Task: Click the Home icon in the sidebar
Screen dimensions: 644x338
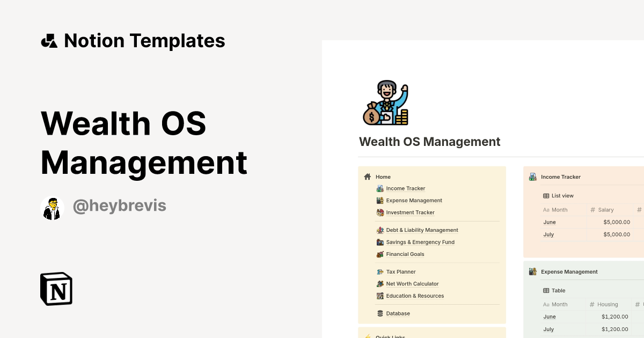Action: click(x=368, y=177)
